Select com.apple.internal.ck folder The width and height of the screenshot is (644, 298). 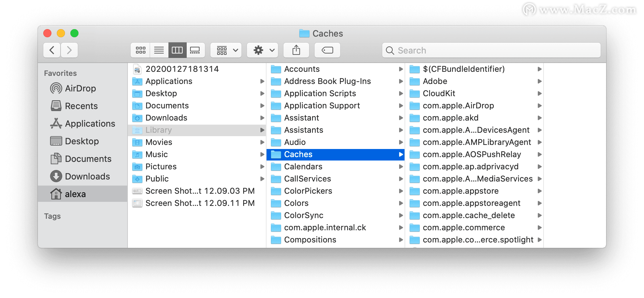coord(336,228)
